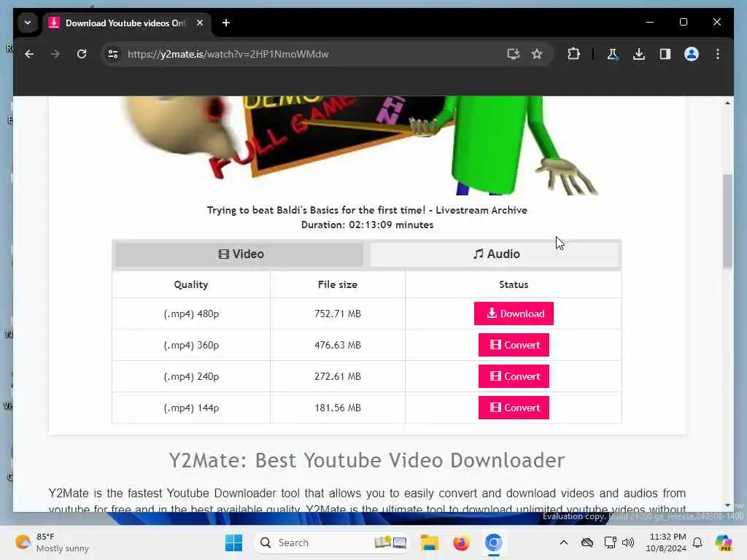Click the File size column header
The image size is (747, 560).
pos(337,284)
